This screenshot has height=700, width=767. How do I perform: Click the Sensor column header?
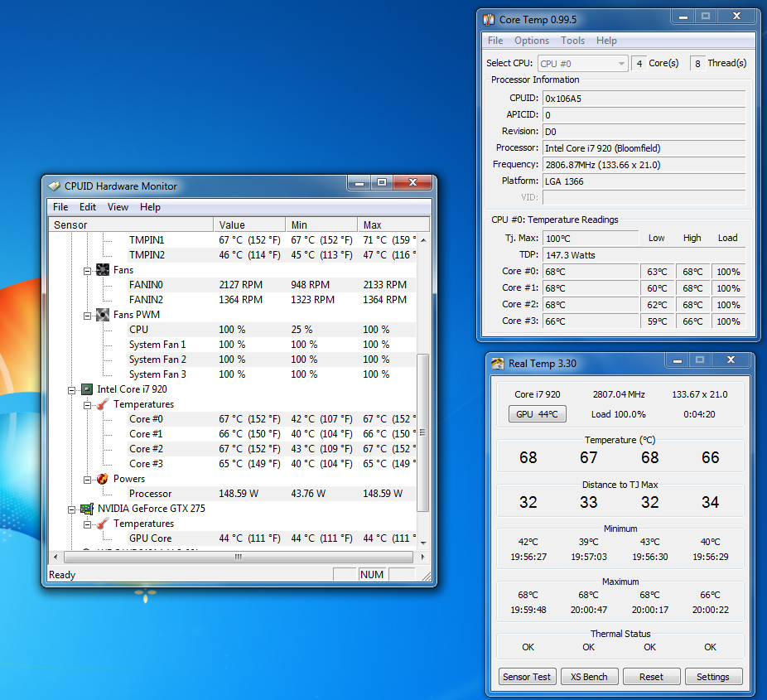[x=131, y=224]
